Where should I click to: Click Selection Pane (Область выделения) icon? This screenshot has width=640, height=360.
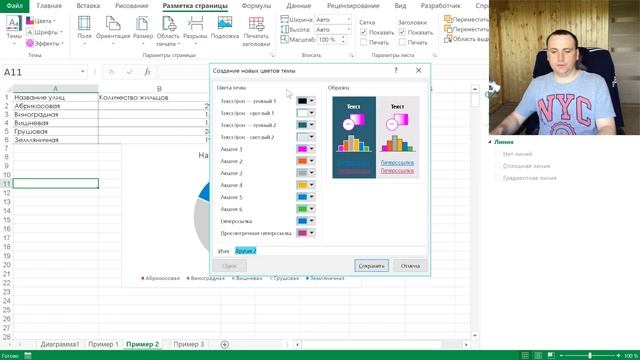[x=448, y=39]
